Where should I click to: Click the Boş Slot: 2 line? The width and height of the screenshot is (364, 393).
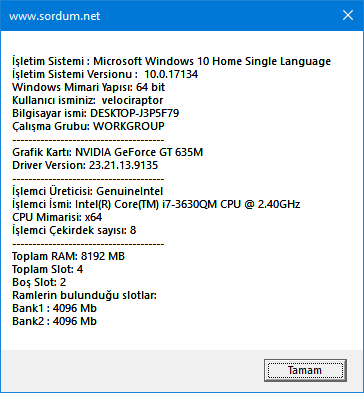39,282
